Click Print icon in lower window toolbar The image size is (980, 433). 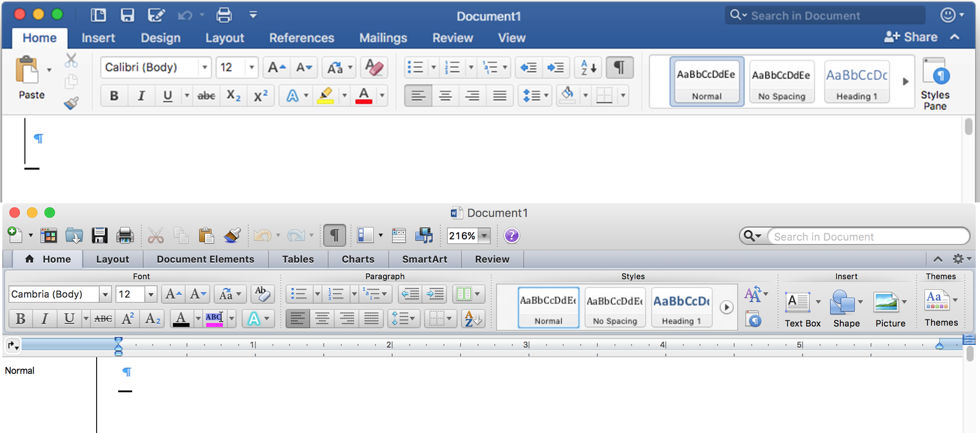pos(125,235)
